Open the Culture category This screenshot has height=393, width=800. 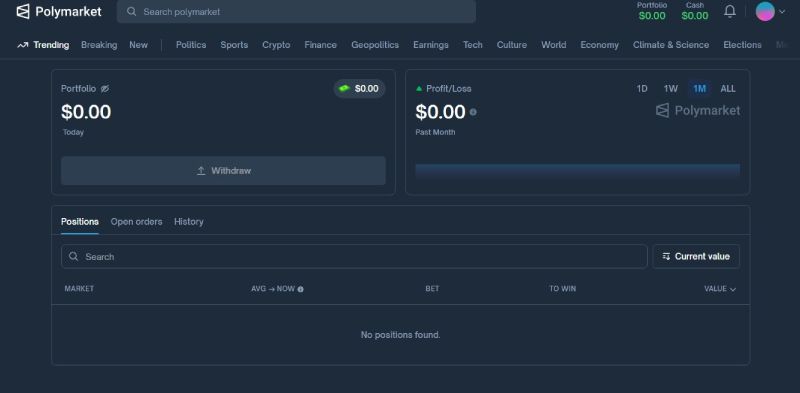pos(512,45)
